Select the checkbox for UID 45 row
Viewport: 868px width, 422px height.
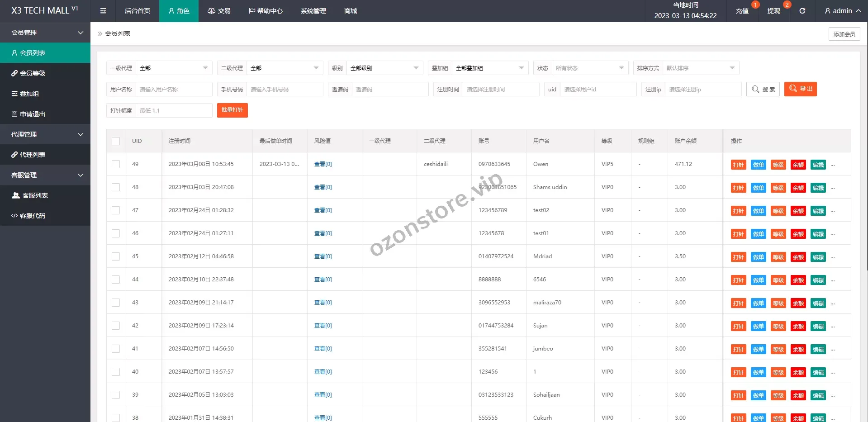tap(116, 256)
